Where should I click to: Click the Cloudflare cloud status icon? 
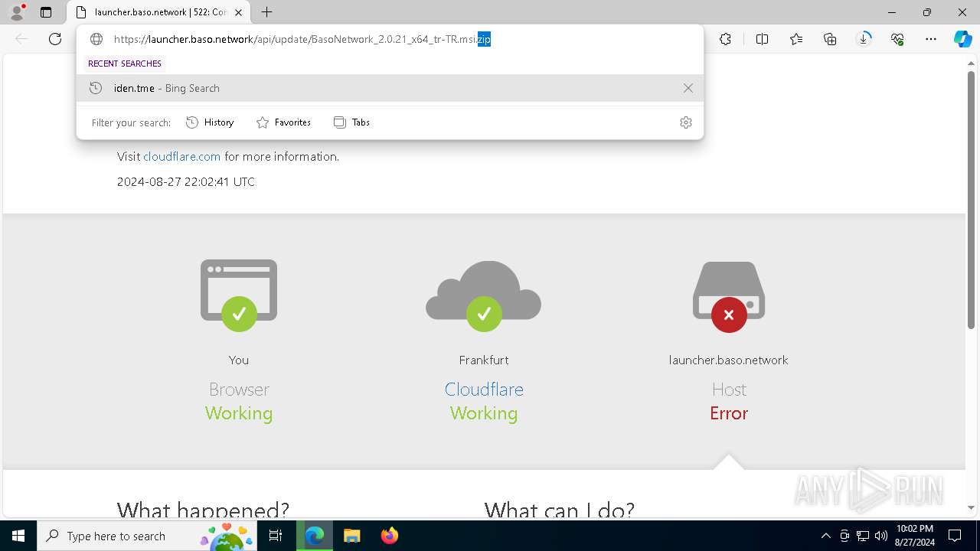click(x=484, y=296)
